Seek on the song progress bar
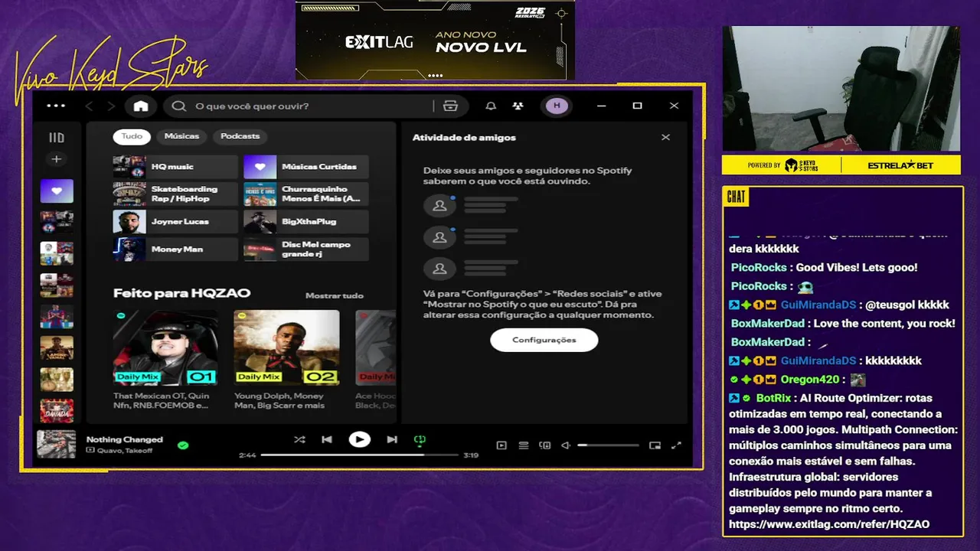The image size is (980, 551). (x=360, y=455)
